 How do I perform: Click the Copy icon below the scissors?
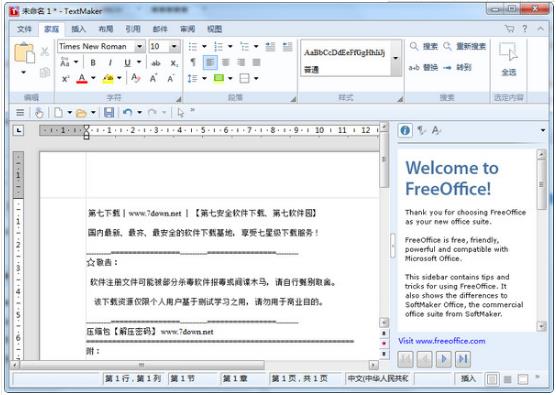click(44, 72)
